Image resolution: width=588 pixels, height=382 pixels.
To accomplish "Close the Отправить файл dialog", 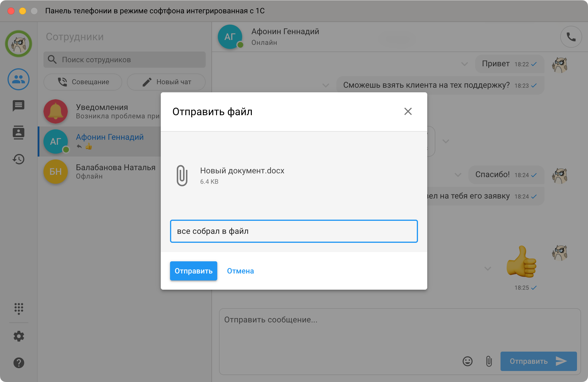I will tap(408, 111).
